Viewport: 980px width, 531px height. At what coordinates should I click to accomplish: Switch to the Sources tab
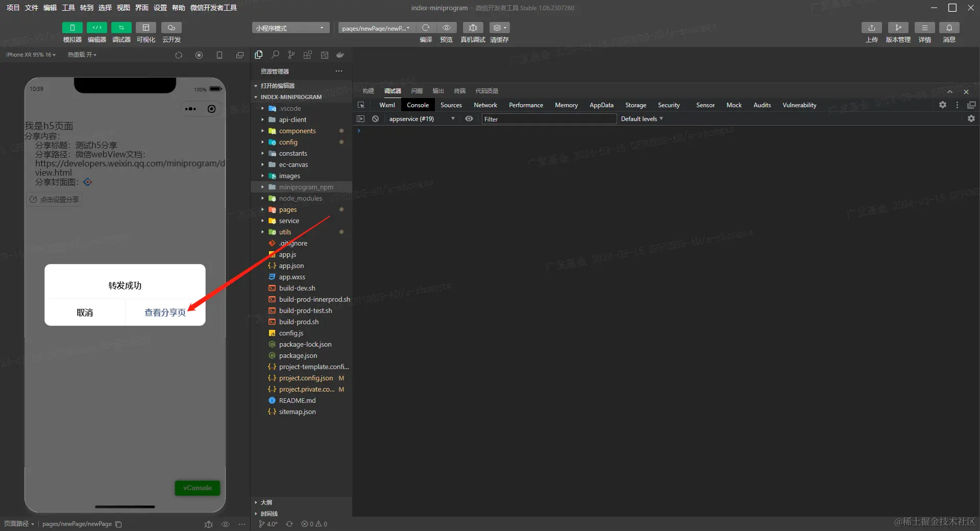point(451,105)
